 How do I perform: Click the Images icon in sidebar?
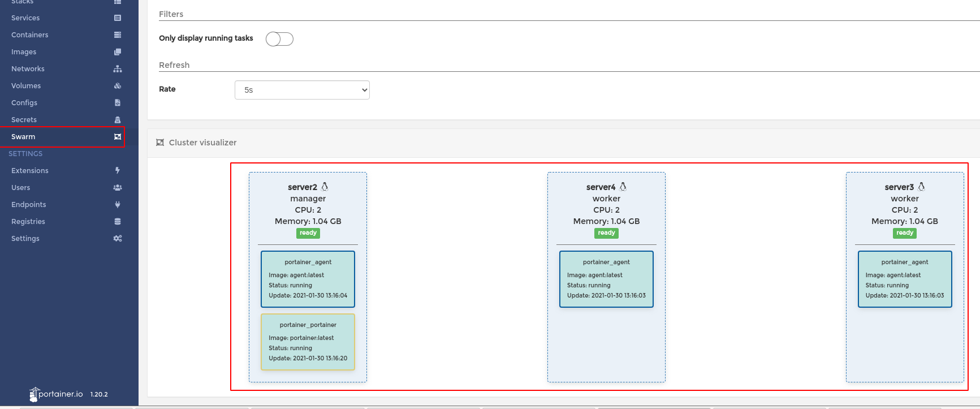(x=118, y=52)
